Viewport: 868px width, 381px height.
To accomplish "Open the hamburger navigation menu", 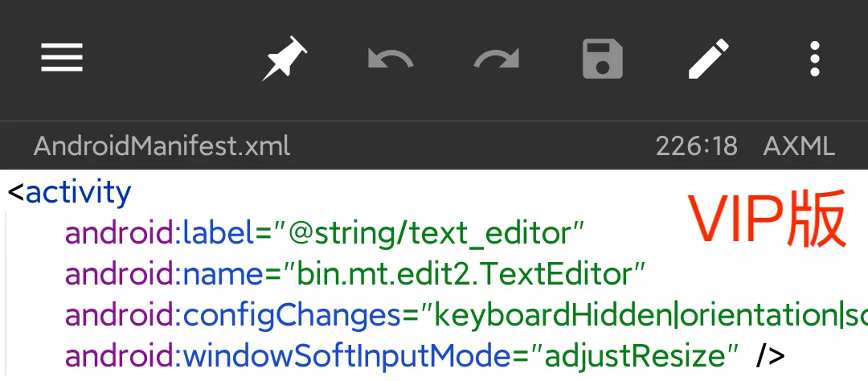I will (x=62, y=58).
